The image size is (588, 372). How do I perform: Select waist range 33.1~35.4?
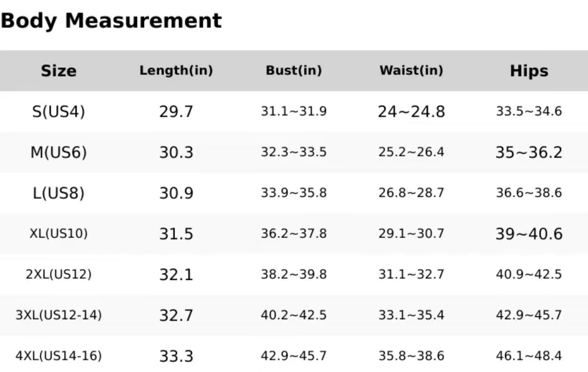pyautogui.click(x=411, y=315)
